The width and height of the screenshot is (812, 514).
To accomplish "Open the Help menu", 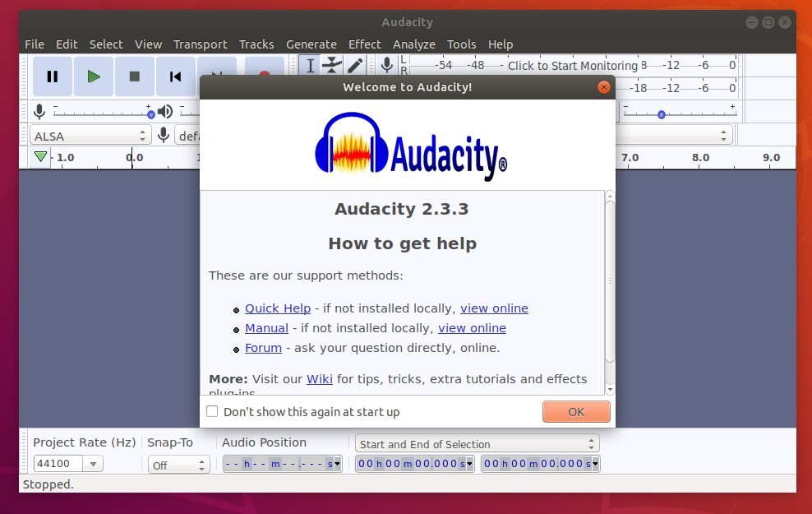I will [x=501, y=44].
